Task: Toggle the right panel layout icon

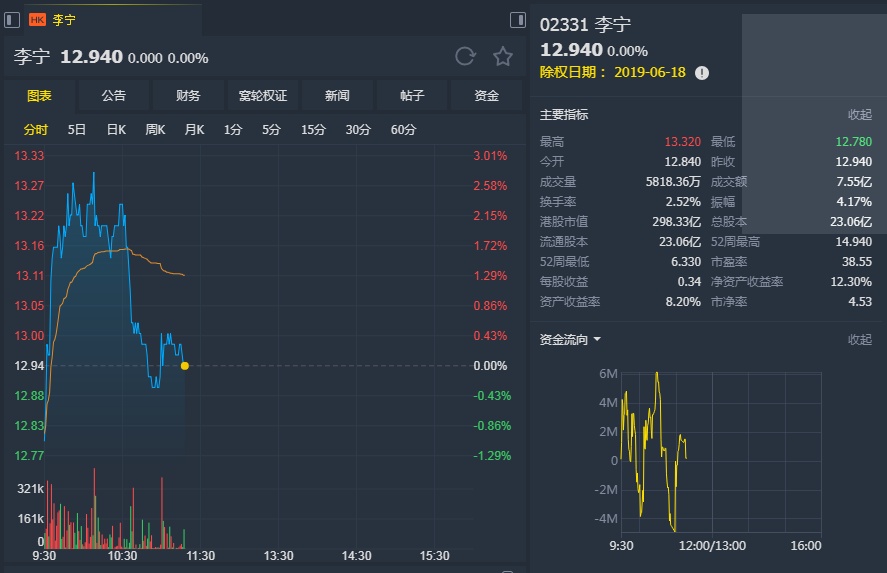Action: coord(517,19)
